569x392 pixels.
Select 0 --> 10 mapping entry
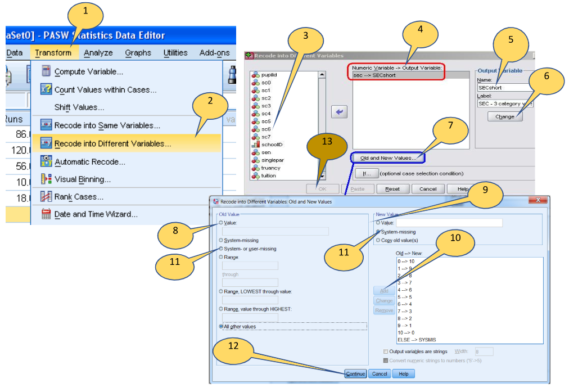(406, 262)
